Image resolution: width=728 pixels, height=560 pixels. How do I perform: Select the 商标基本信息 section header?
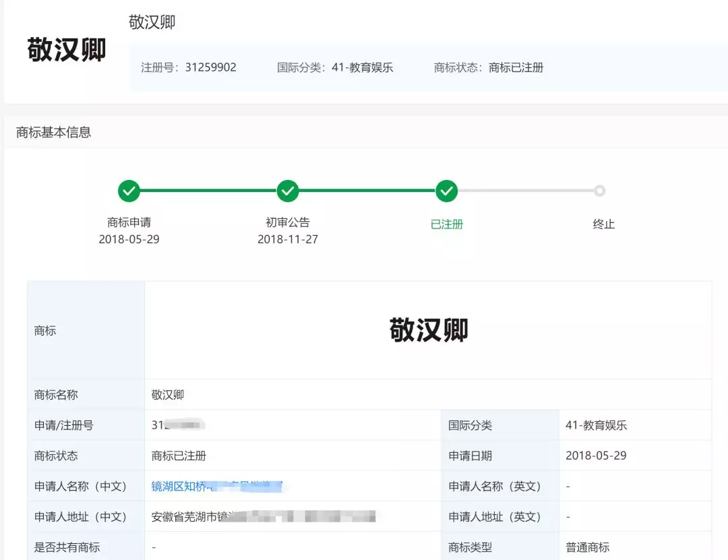[54, 133]
